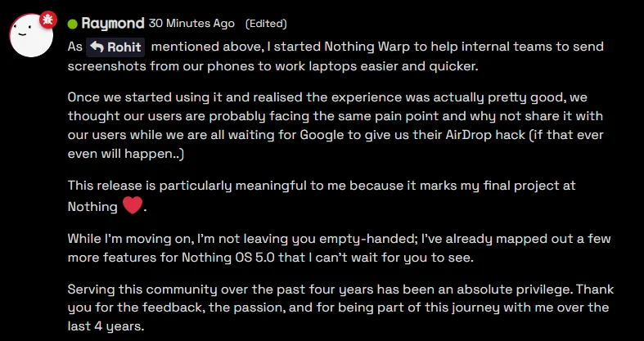
Task: Click the red badge on the avatar
Action: point(47,16)
